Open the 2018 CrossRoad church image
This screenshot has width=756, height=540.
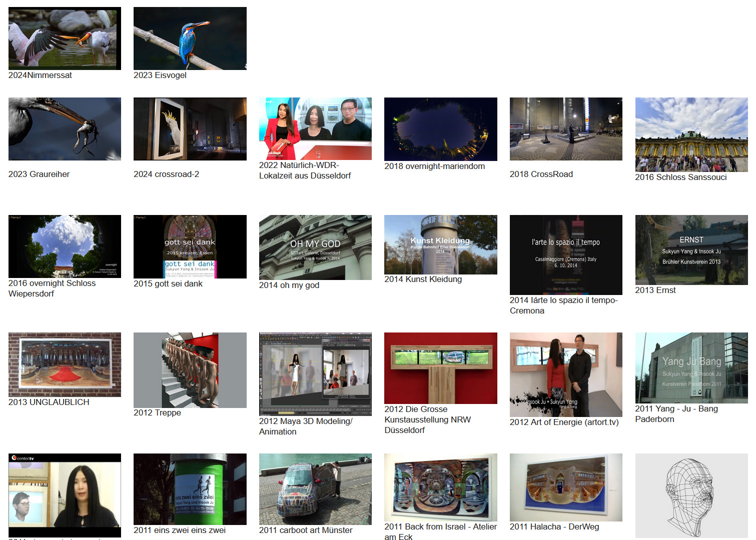pos(566,129)
